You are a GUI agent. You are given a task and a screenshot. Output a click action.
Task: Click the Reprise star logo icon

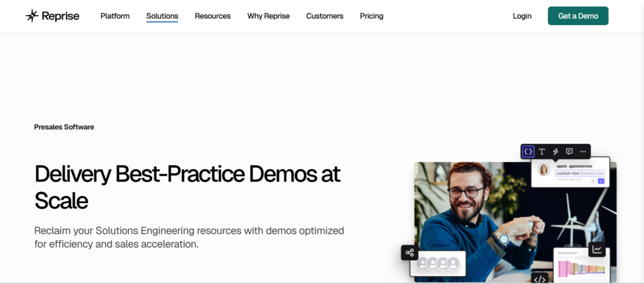coord(32,16)
